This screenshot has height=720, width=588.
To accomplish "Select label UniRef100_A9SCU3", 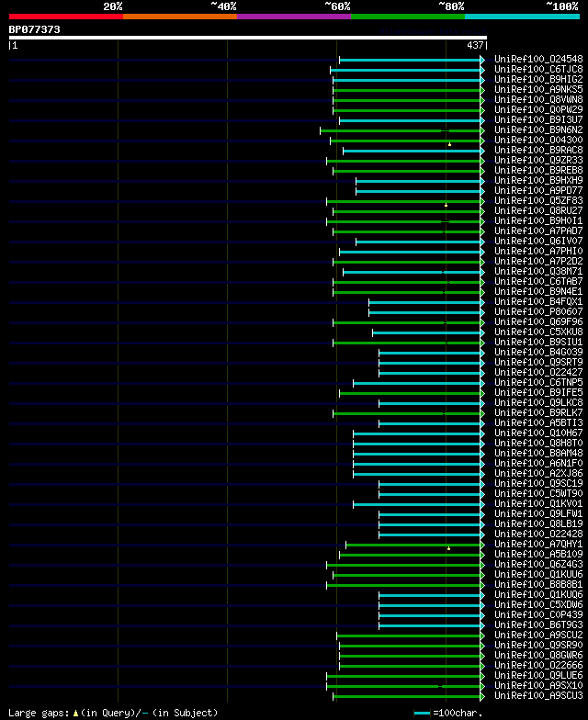I will [538, 696].
